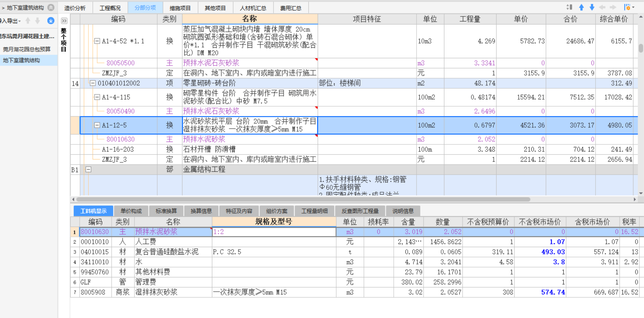
Task: Open the 换算信息 bottom tab
Action: [x=201, y=211]
